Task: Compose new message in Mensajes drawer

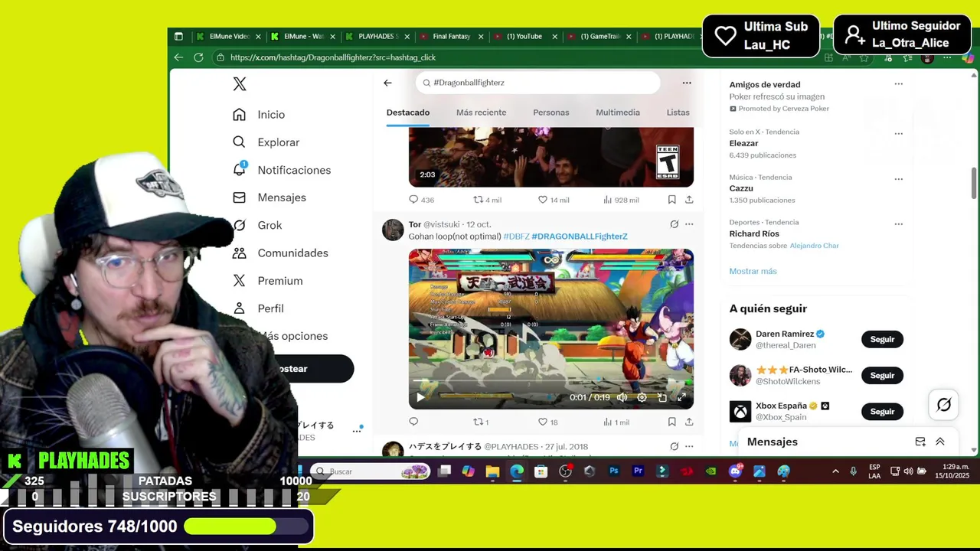Action: 920,442
